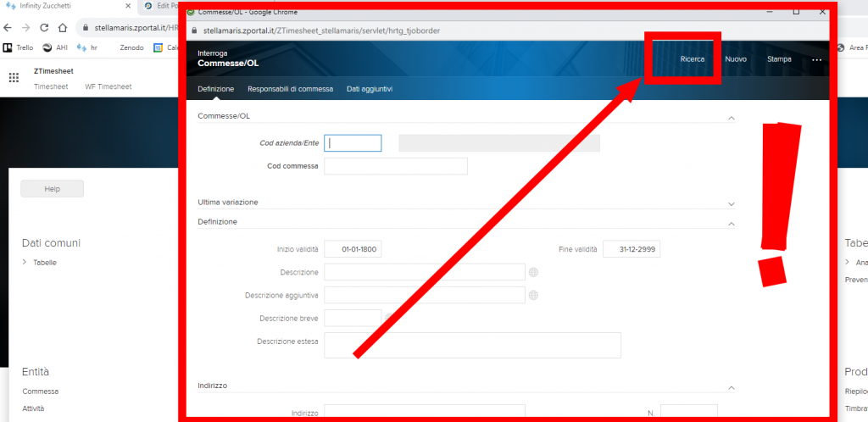This screenshot has height=422, width=868.
Task: Click the Help button
Action: pos(52,189)
